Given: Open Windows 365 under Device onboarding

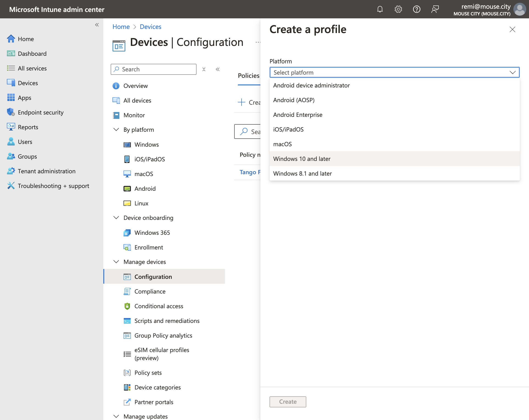Looking at the screenshot, I should 152,232.
